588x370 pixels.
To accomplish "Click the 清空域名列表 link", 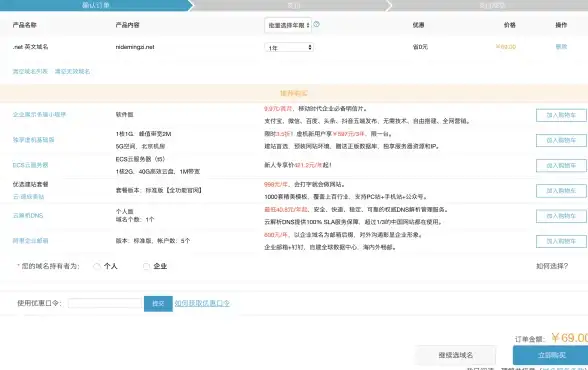I will 30,71.
